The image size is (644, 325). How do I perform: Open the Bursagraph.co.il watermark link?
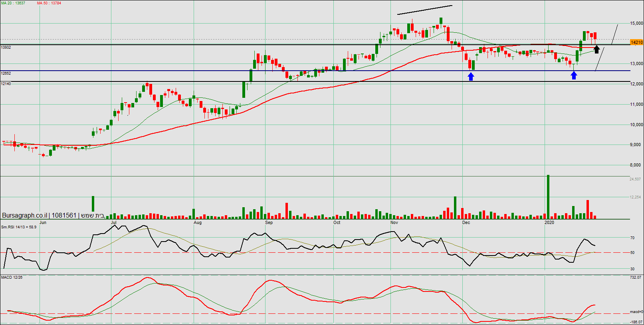[x=24, y=216]
